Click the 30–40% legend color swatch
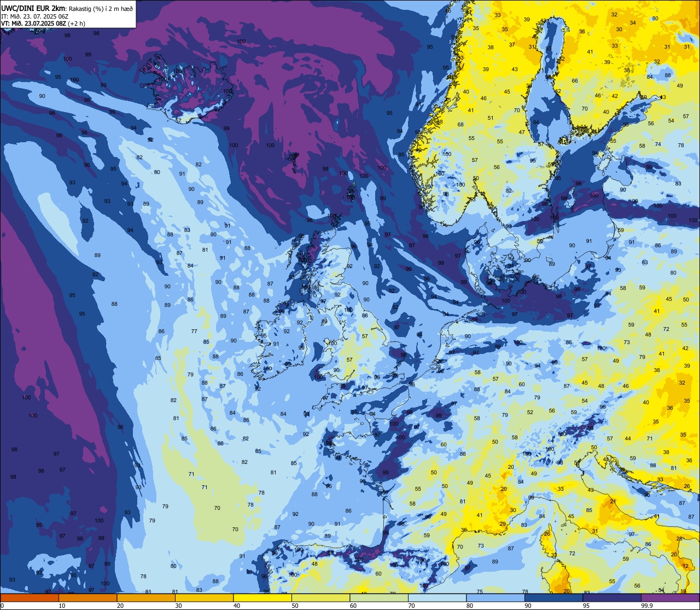The image size is (700, 610). click(x=204, y=597)
